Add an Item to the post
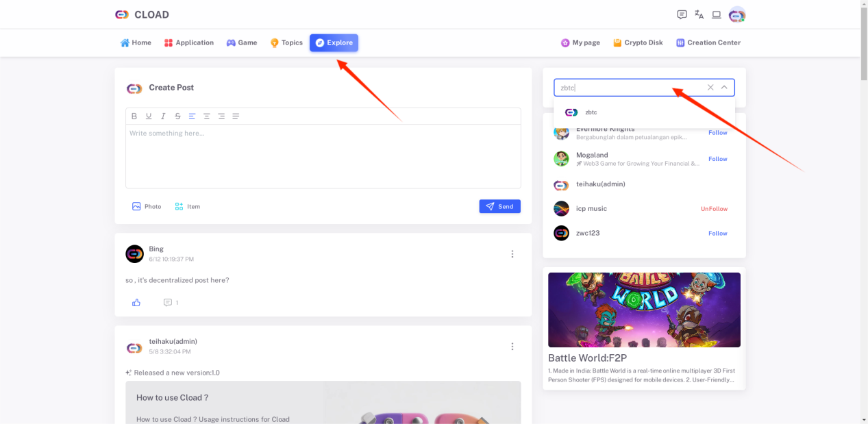The image size is (868, 424). click(x=187, y=206)
